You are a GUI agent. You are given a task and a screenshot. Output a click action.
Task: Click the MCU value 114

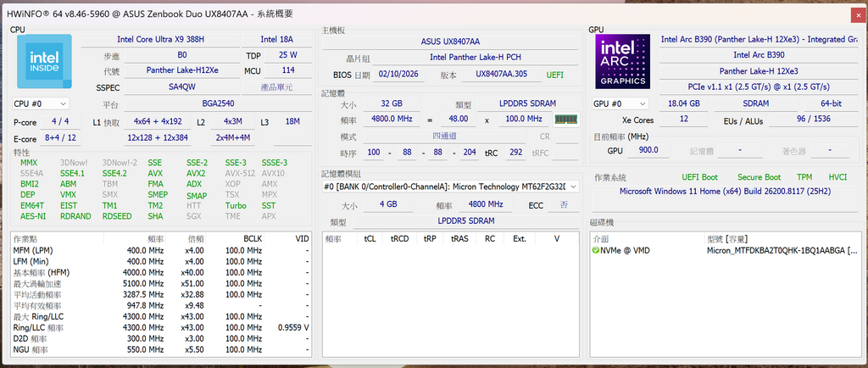pos(288,71)
